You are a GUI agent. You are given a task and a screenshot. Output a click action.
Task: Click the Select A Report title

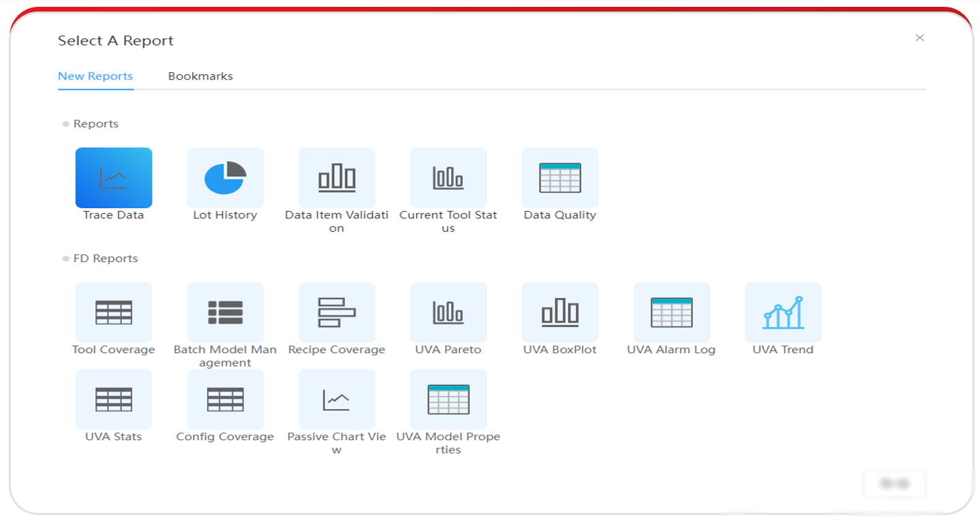click(x=116, y=41)
